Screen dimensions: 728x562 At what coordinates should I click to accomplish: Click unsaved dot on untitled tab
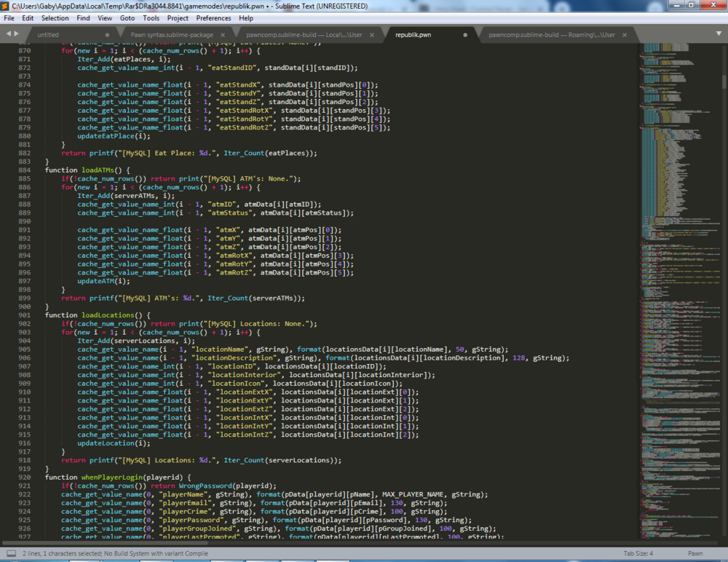[107, 35]
